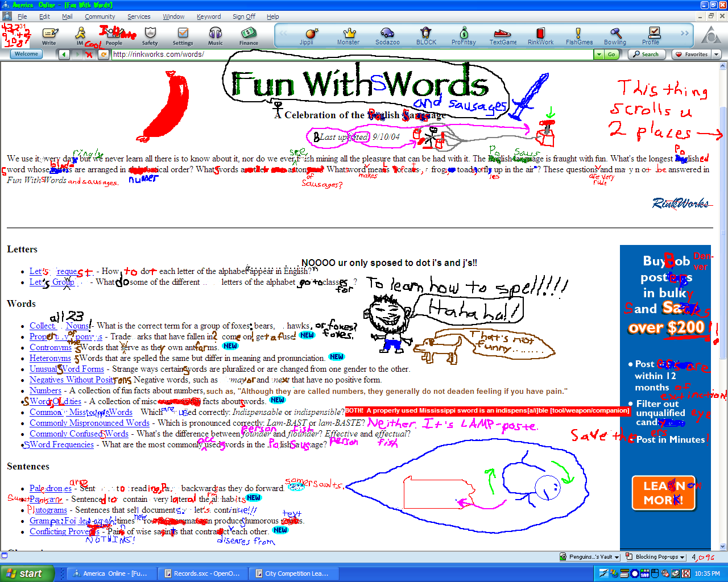Screen dimensions: 728x582
Task: Open the Penguins...'s Vault dropdown
Action: (589, 557)
